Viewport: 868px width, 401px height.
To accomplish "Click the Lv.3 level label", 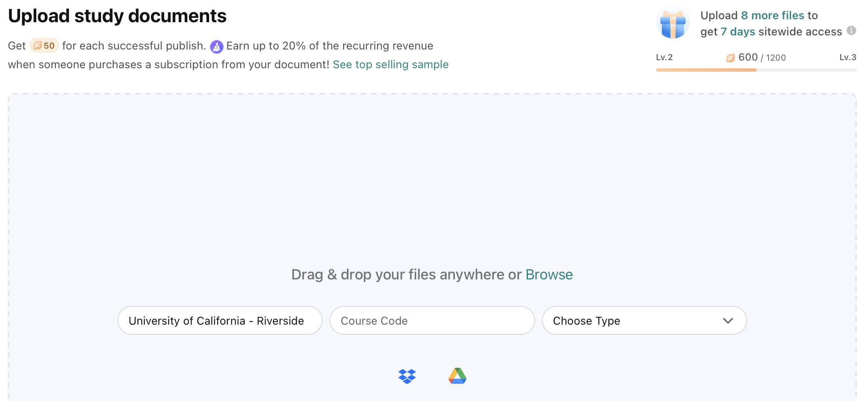I will pyautogui.click(x=848, y=58).
